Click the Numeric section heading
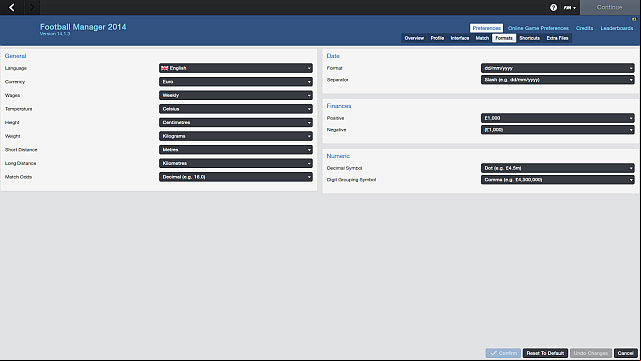This screenshot has height=361, width=641. (x=338, y=156)
